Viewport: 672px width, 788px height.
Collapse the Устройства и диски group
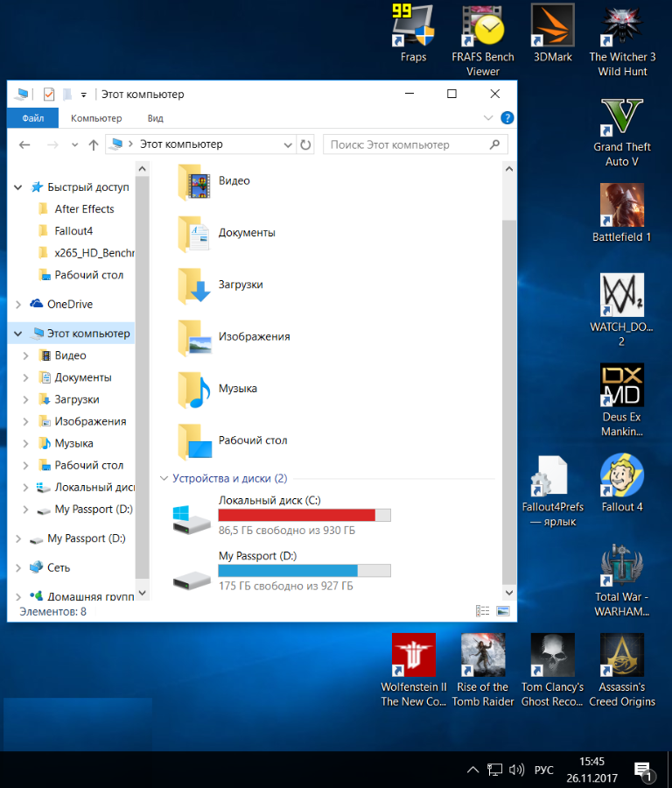(164, 478)
